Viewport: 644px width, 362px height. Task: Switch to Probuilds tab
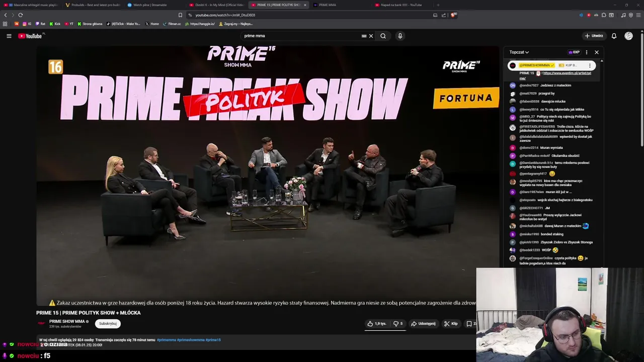[94, 5]
